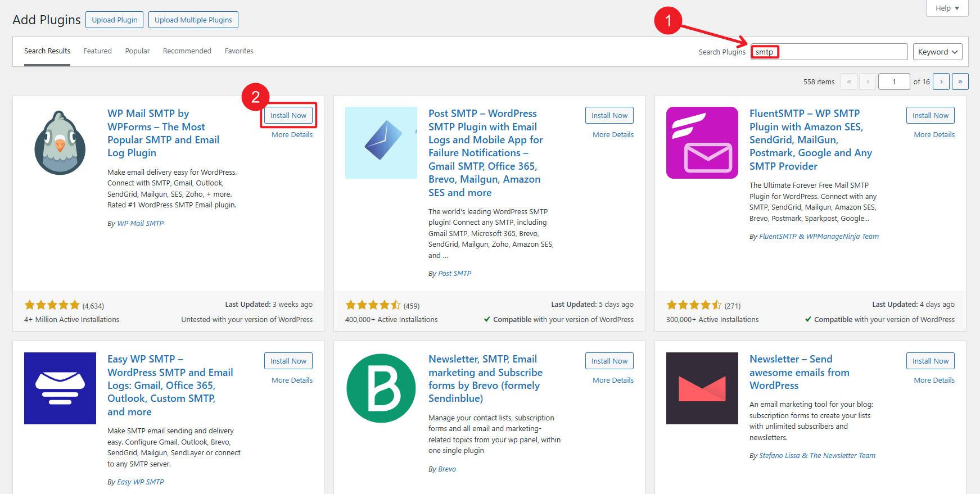980x494 pixels.
Task: Open the Brevo green B plugin icon
Action: [381, 388]
